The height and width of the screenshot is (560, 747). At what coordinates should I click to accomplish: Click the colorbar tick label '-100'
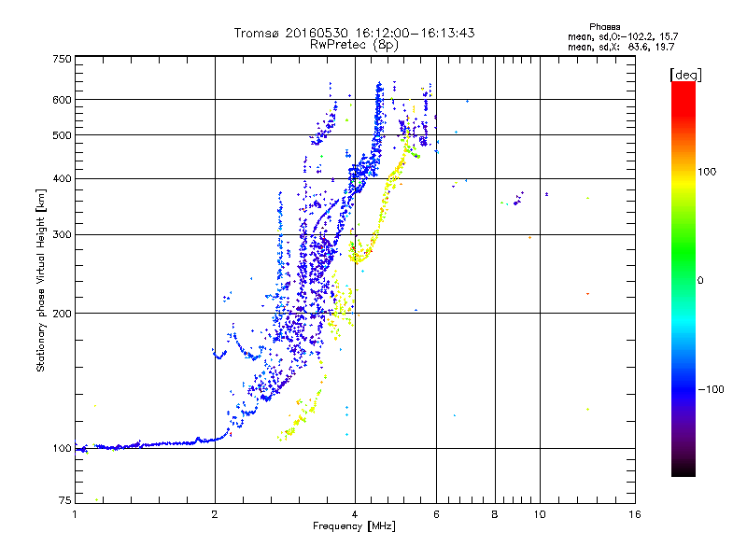pos(712,389)
